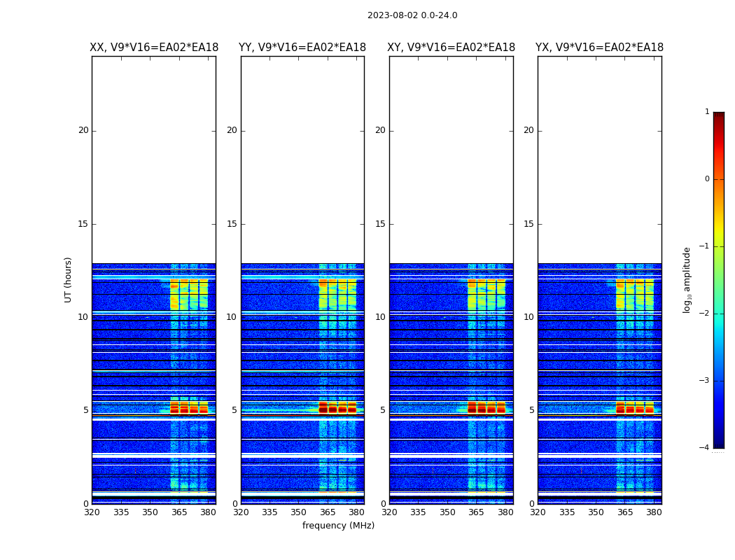Click the 'log10 amplitude' colorbar label
The height and width of the screenshot is (560, 735).
pyautogui.click(x=687, y=280)
